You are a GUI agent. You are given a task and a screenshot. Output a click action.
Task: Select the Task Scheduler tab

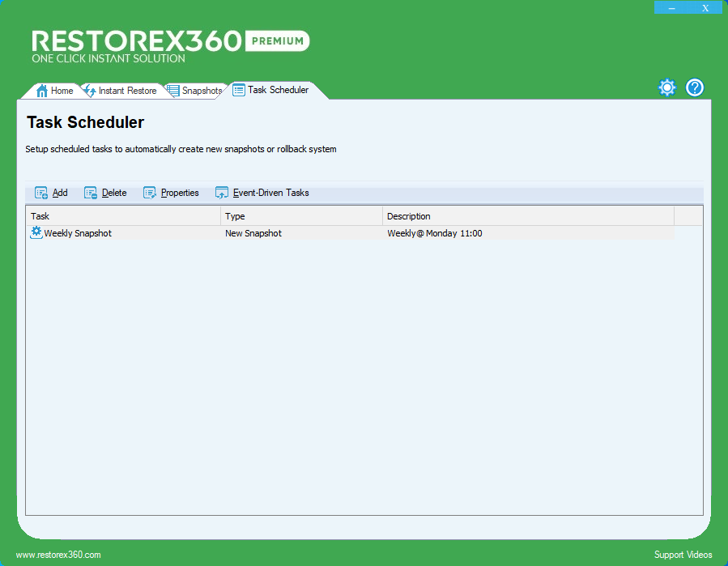coord(278,91)
